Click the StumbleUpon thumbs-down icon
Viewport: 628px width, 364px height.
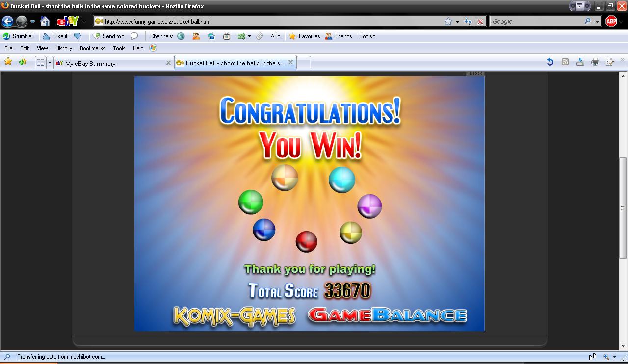click(77, 36)
